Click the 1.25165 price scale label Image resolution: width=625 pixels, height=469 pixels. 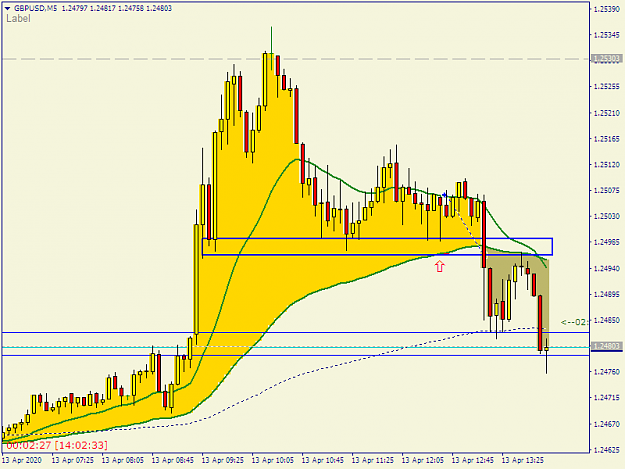(x=607, y=139)
